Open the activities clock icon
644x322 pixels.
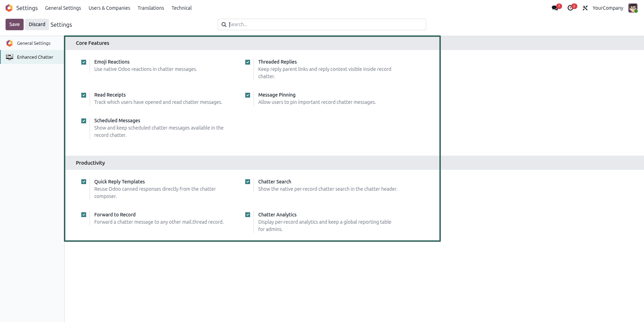(x=570, y=8)
